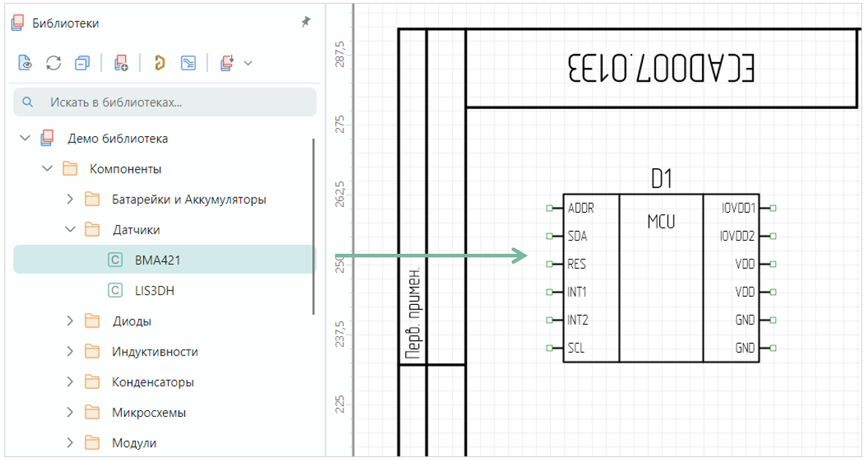Collapse the Компоненты folder
This screenshot has width=868, height=460.
coord(47,169)
